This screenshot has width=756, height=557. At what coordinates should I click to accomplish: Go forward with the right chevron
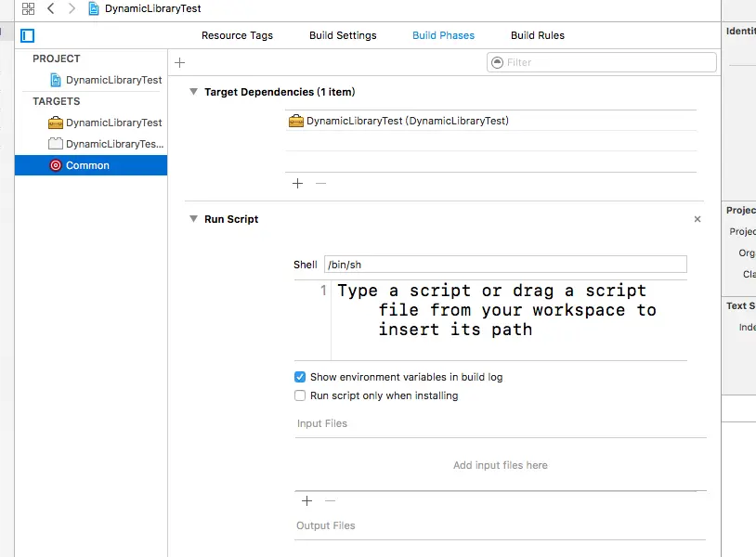point(72,8)
